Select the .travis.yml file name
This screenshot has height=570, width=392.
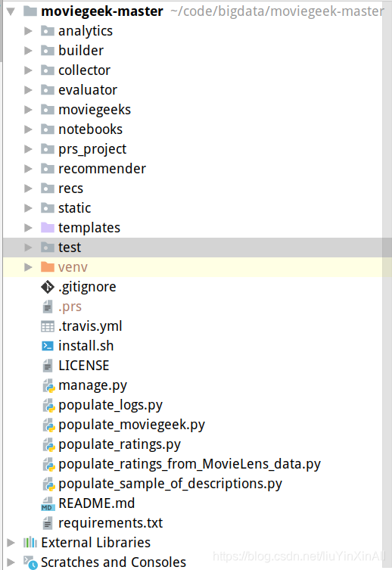point(90,326)
